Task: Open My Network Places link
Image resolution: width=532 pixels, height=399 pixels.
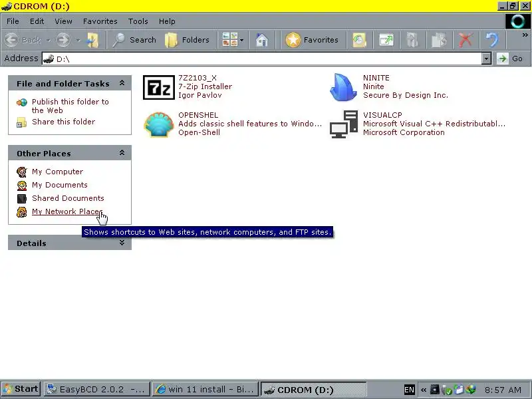Action: [x=67, y=211]
